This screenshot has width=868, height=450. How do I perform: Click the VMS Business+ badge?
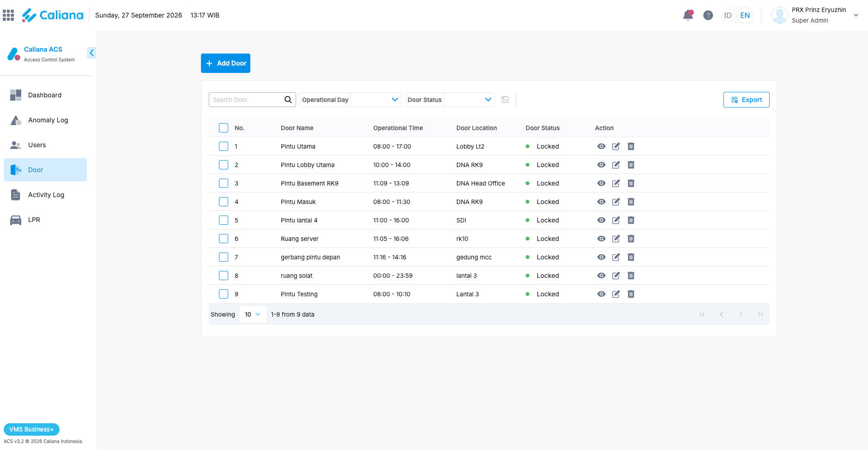tap(31, 429)
